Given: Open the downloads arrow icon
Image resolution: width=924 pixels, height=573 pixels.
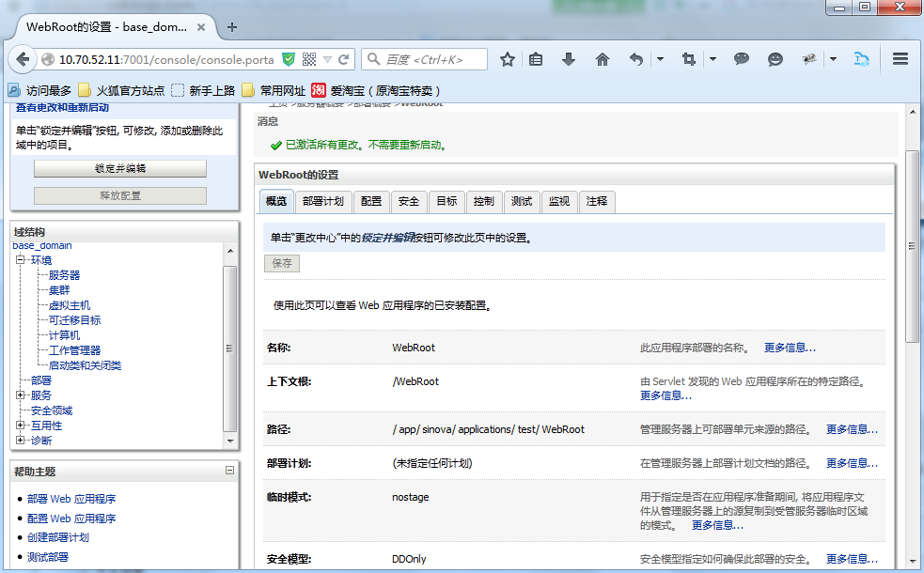Looking at the screenshot, I should click(x=569, y=59).
